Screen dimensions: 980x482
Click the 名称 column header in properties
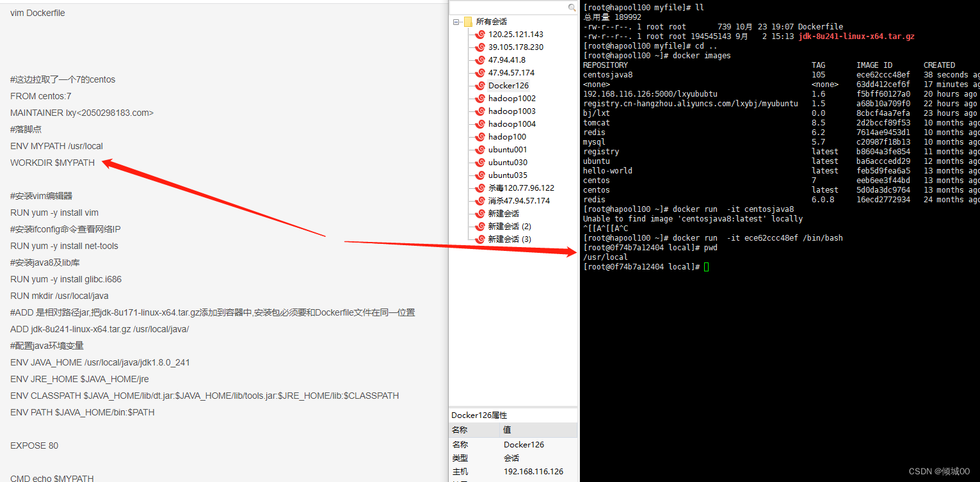[474, 430]
